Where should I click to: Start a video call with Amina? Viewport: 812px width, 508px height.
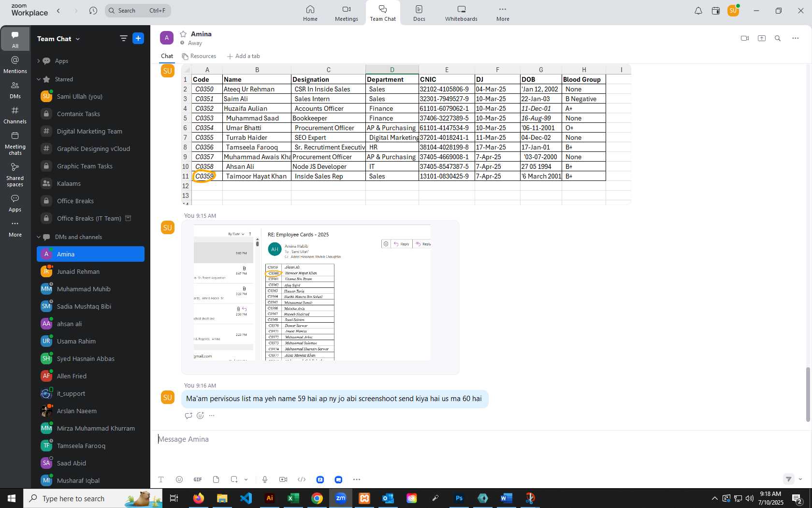pyautogui.click(x=745, y=38)
